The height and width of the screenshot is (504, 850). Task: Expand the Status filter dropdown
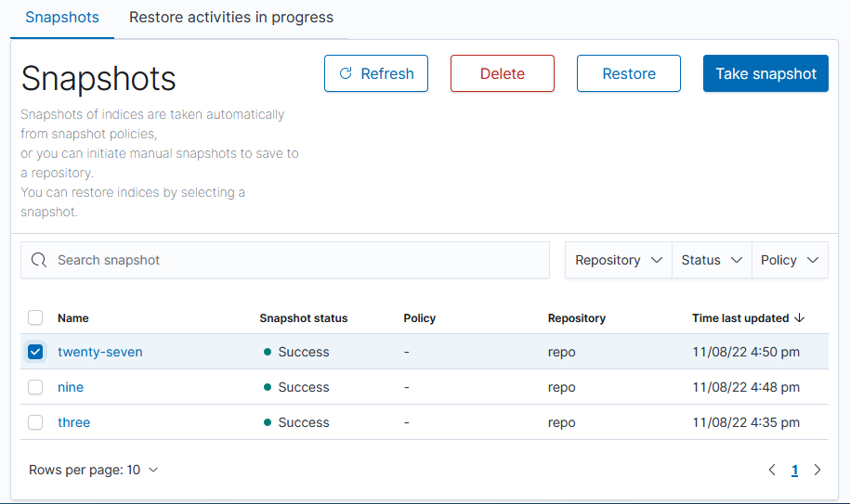coord(711,260)
